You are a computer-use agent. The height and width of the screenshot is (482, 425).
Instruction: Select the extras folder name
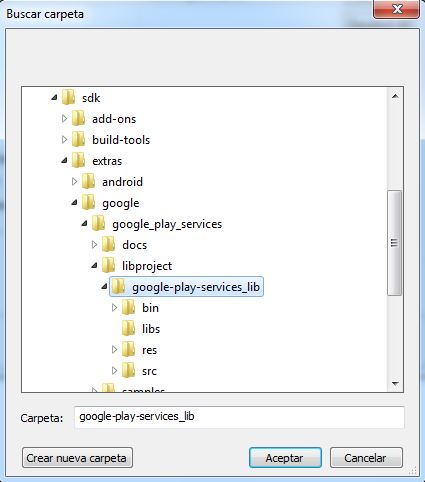pyautogui.click(x=107, y=161)
